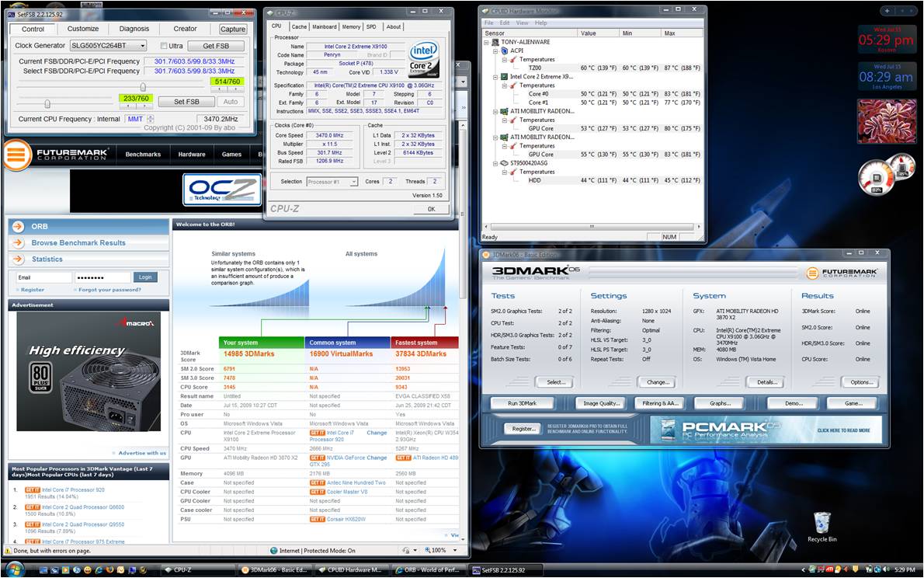Click the upper FSB frequency slider handle
The width and height of the screenshot is (924, 578).
coord(142,87)
